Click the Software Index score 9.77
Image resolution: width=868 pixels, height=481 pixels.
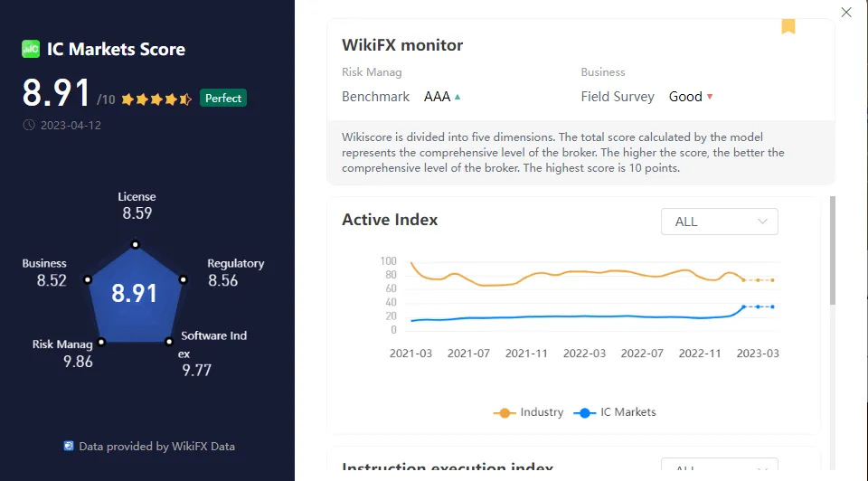tap(196, 371)
